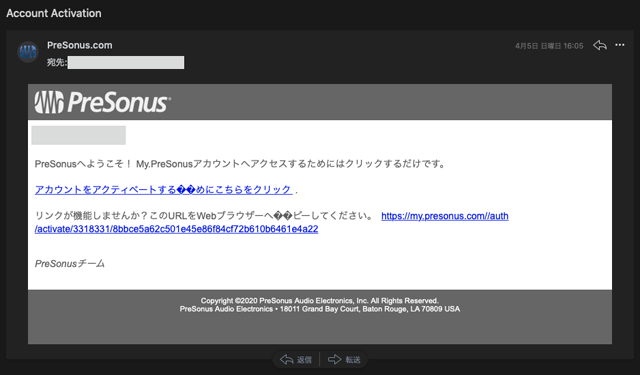Click the 転送 forward button below the email

point(344,359)
